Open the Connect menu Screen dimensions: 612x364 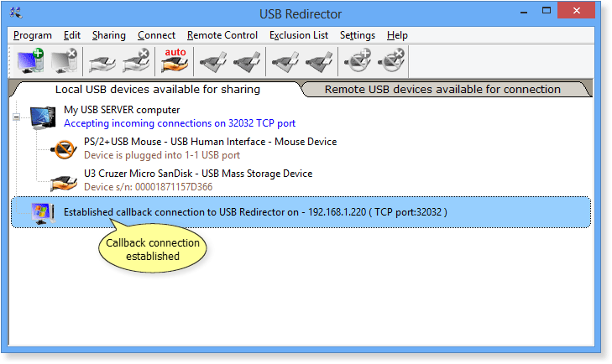coord(156,35)
